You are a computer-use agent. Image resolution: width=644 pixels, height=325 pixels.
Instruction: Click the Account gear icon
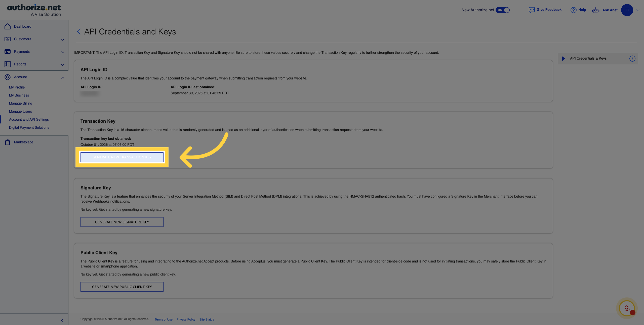[8, 77]
